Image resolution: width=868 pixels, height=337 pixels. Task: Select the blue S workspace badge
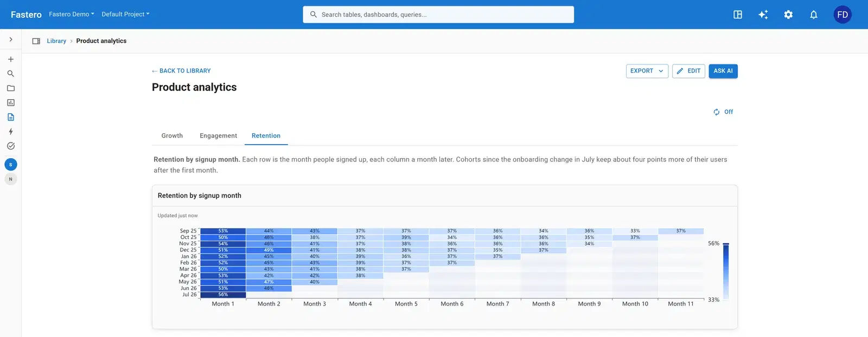(11, 165)
